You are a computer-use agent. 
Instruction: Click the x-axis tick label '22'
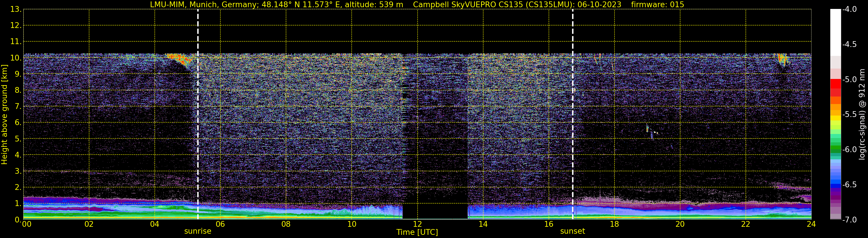tap(746, 224)
